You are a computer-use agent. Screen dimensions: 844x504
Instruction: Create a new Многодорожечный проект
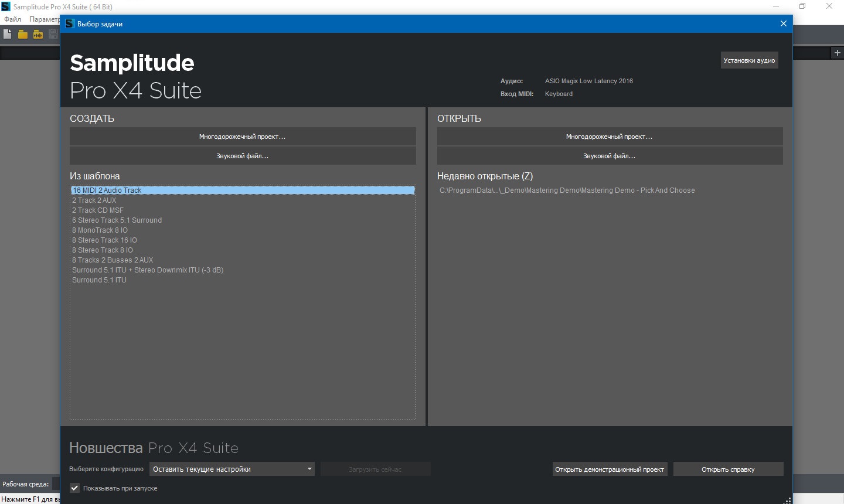click(243, 137)
